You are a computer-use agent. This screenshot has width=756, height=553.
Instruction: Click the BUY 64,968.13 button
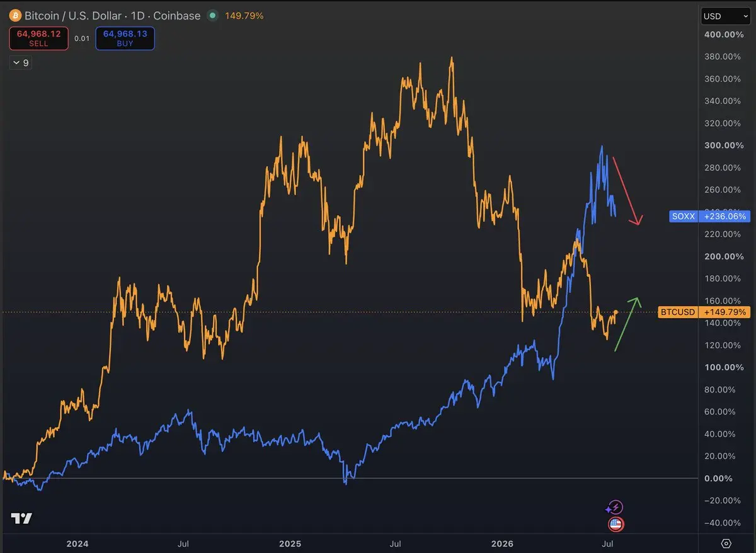pyautogui.click(x=125, y=38)
